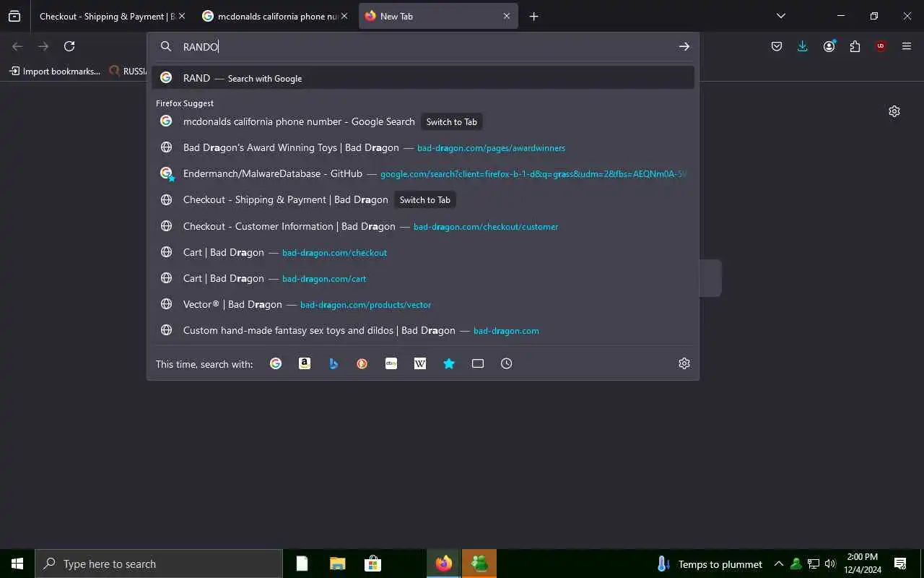Search this time with Bing icon

[x=334, y=363]
